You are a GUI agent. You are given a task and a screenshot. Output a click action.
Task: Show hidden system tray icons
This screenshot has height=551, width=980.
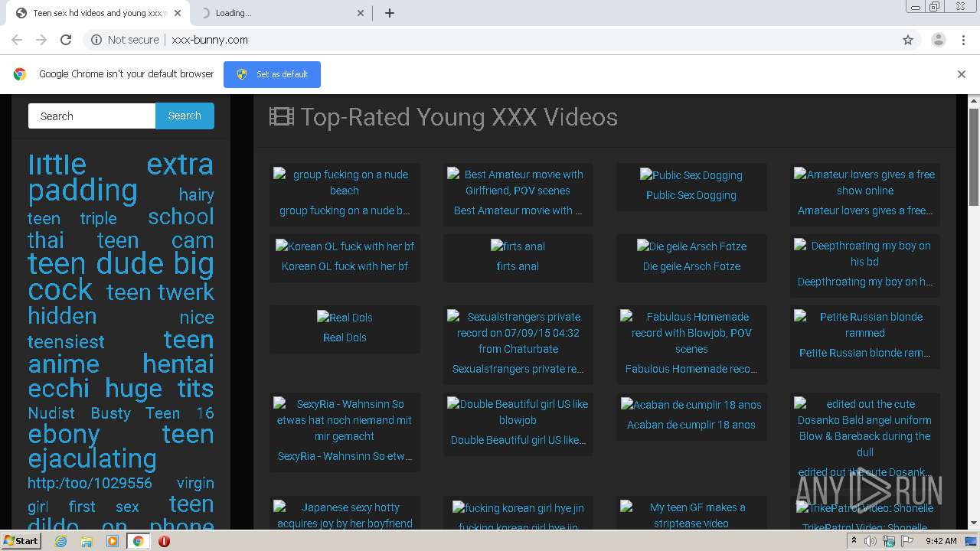[x=854, y=541]
